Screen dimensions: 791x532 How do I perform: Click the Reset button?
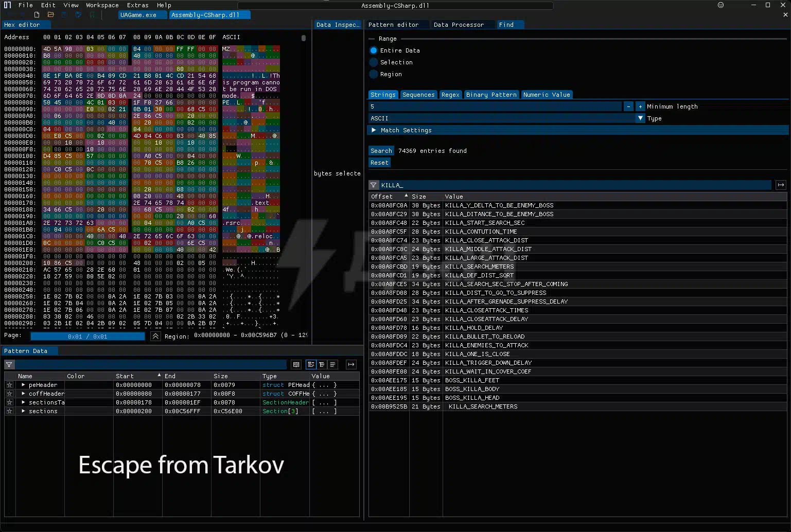pos(379,163)
